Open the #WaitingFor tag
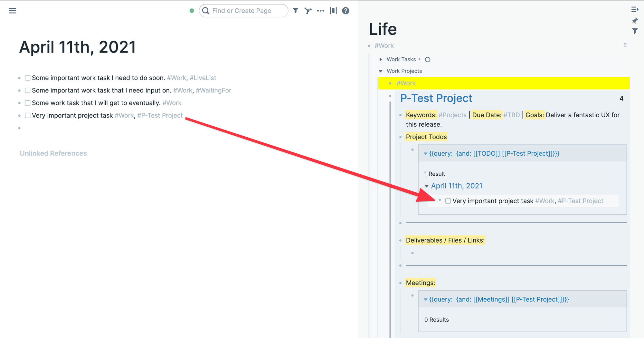644x338 pixels. click(x=213, y=91)
